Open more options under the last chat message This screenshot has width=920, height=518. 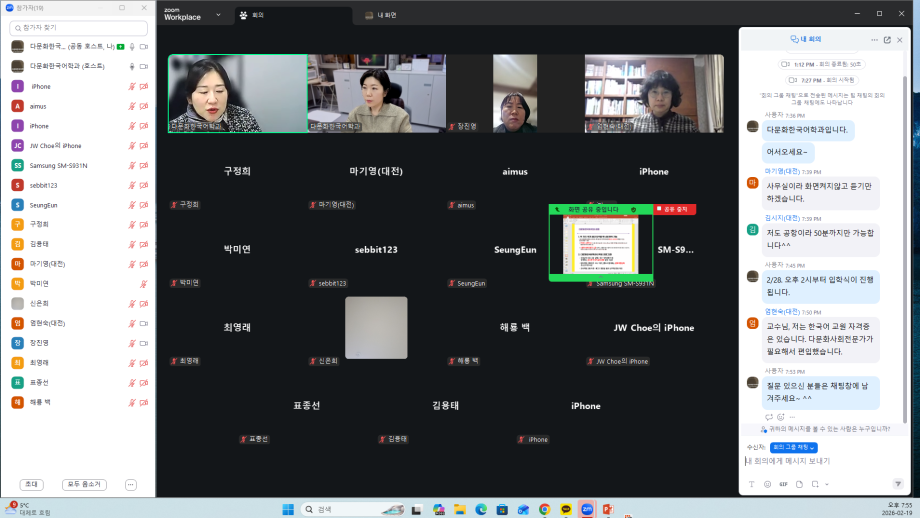[x=792, y=417]
